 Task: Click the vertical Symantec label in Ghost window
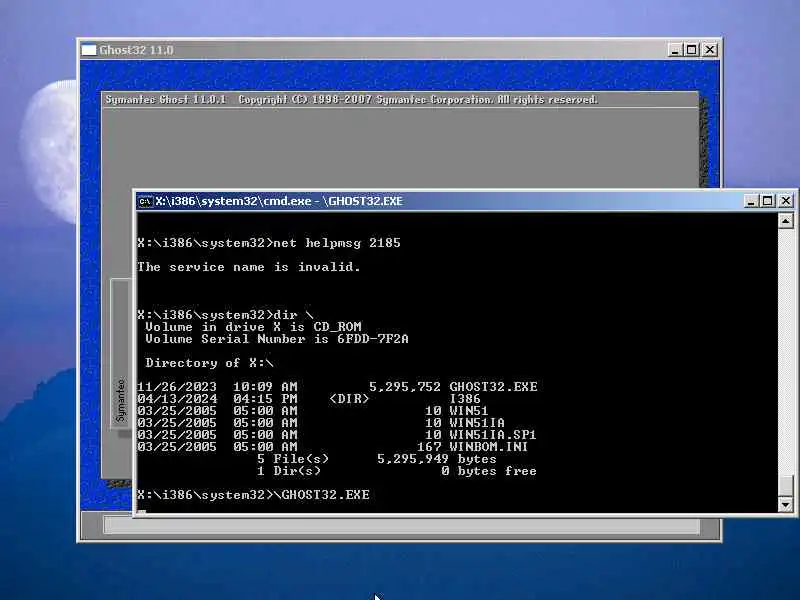click(x=121, y=401)
